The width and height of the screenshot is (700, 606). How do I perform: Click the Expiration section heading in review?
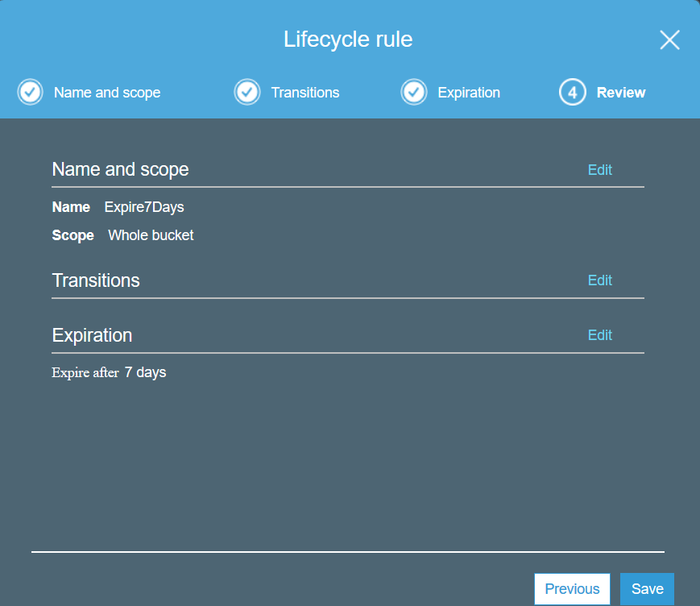click(x=92, y=335)
